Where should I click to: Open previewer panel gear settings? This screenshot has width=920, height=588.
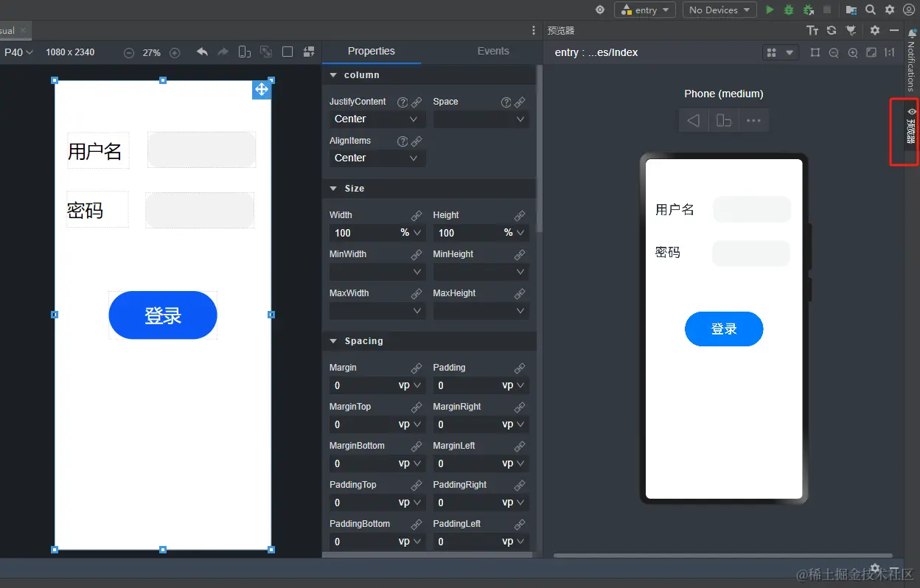pyautogui.click(x=875, y=30)
